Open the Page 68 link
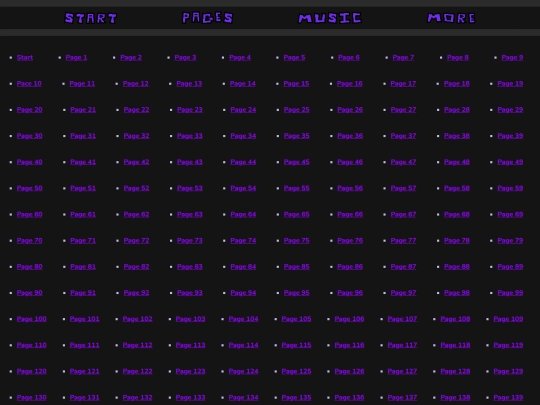This screenshot has height=405, width=540. point(457,215)
